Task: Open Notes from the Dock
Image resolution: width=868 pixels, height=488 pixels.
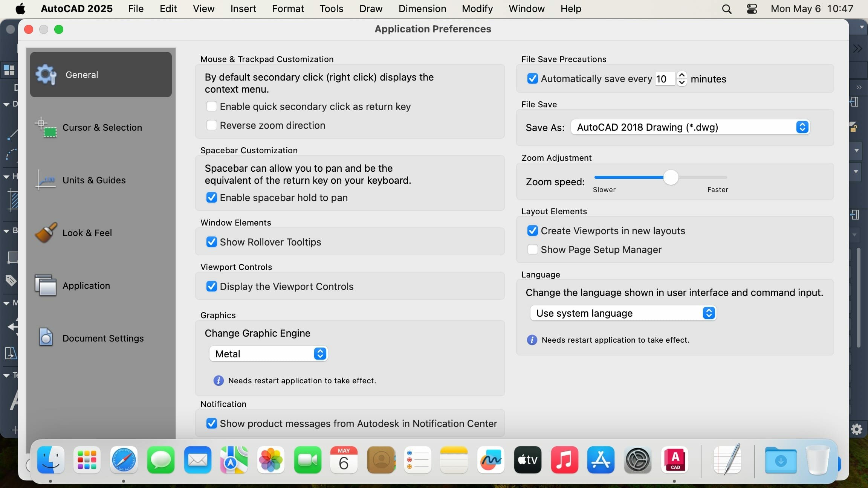Action: tap(454, 460)
